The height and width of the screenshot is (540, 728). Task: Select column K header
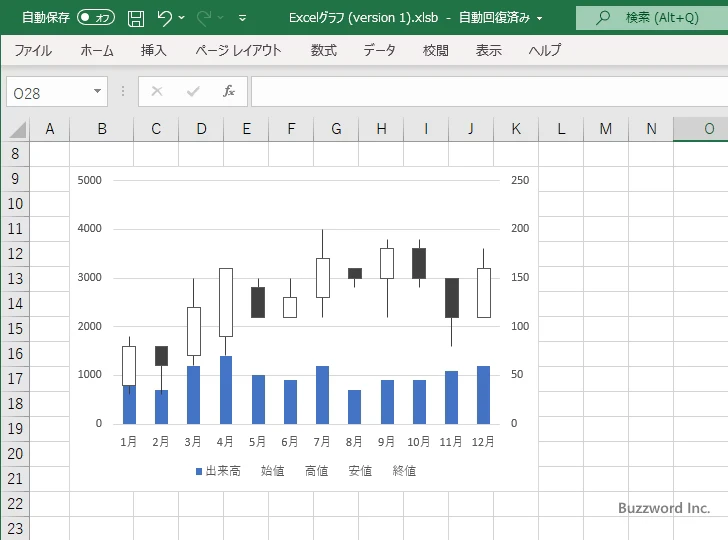(516, 129)
